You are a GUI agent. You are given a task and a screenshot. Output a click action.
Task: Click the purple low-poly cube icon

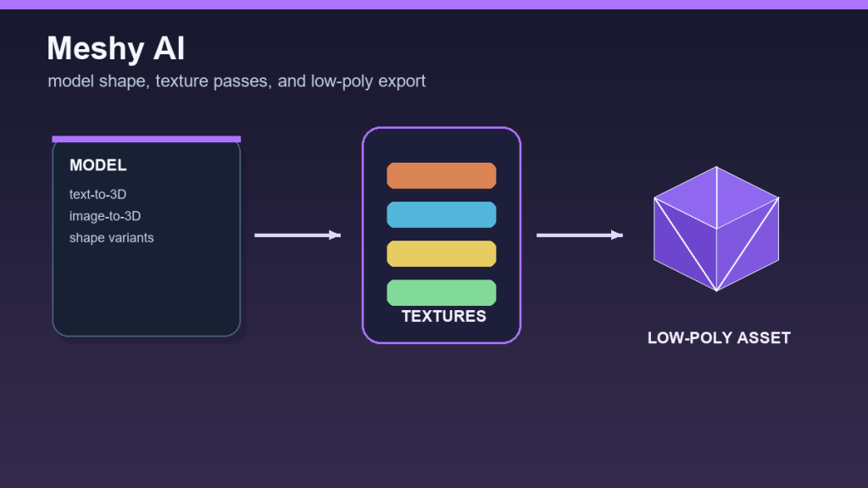click(716, 229)
